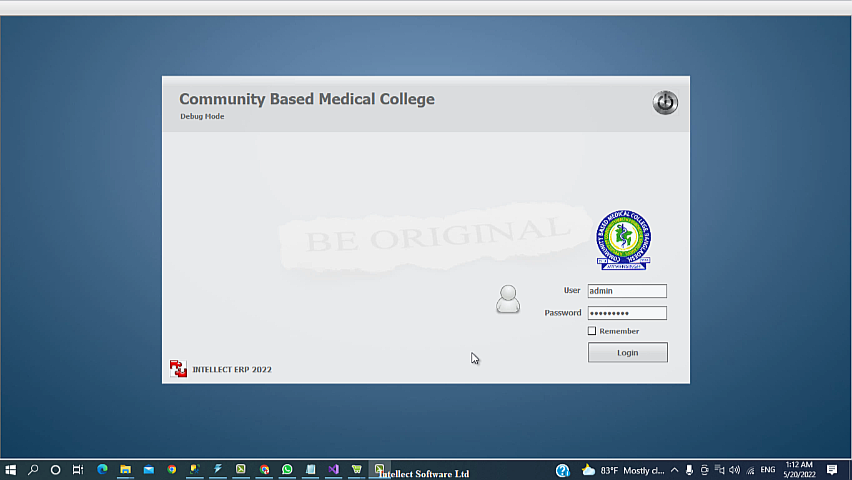
Task: Open File Explorer from taskbar
Action: pos(125,470)
